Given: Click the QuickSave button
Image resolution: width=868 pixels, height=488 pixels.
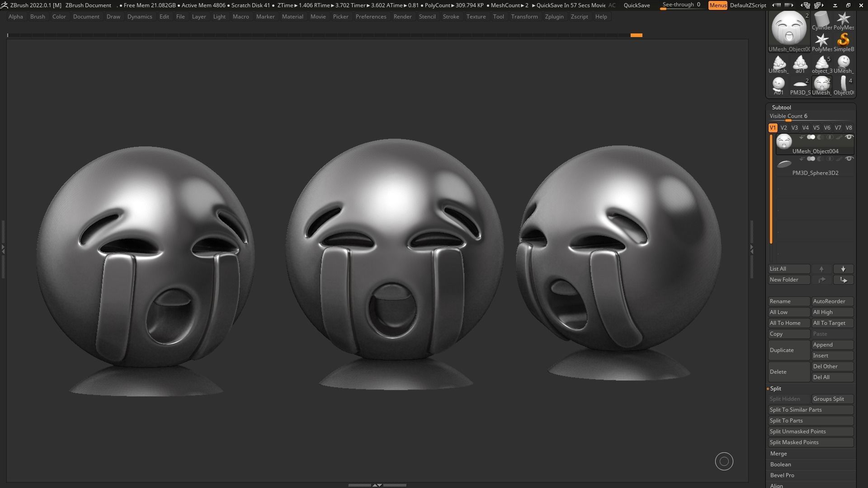Looking at the screenshot, I should click(x=637, y=5).
